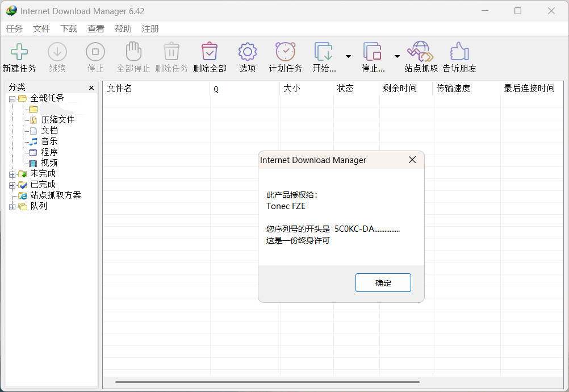Expand the 队列 tree node
The width and height of the screenshot is (569, 392).
(x=12, y=206)
